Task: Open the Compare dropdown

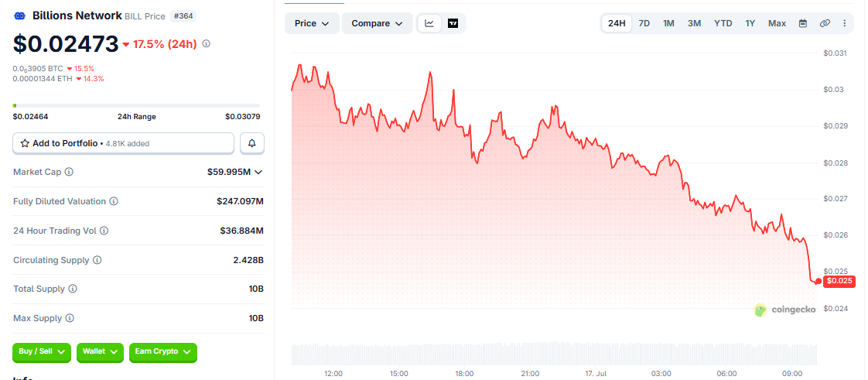Action: click(377, 23)
